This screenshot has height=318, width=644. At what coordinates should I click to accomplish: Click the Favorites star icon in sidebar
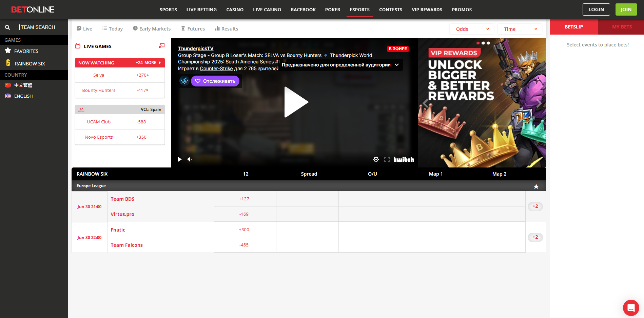(x=8, y=51)
